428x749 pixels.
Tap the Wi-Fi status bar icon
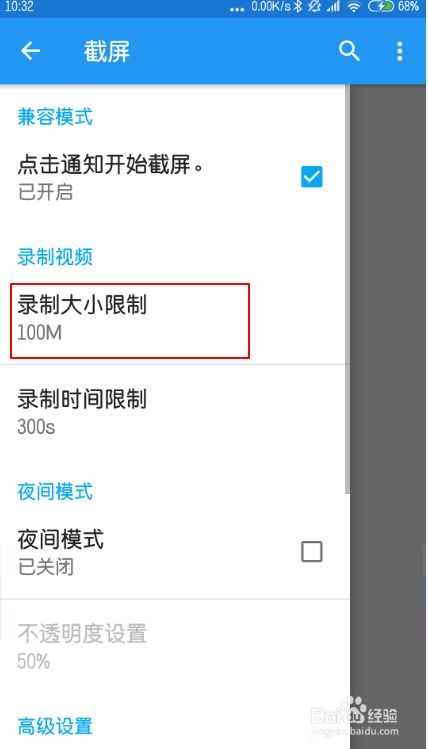(354, 7)
